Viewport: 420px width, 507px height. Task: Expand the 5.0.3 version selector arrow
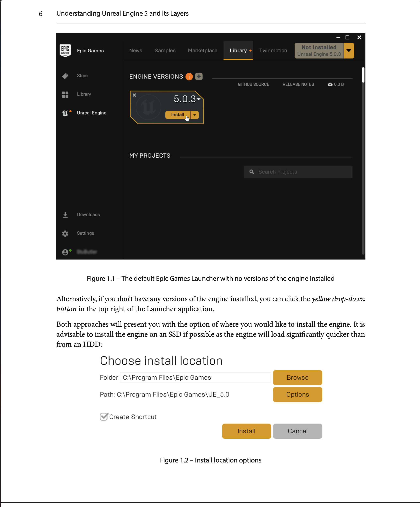(x=199, y=99)
